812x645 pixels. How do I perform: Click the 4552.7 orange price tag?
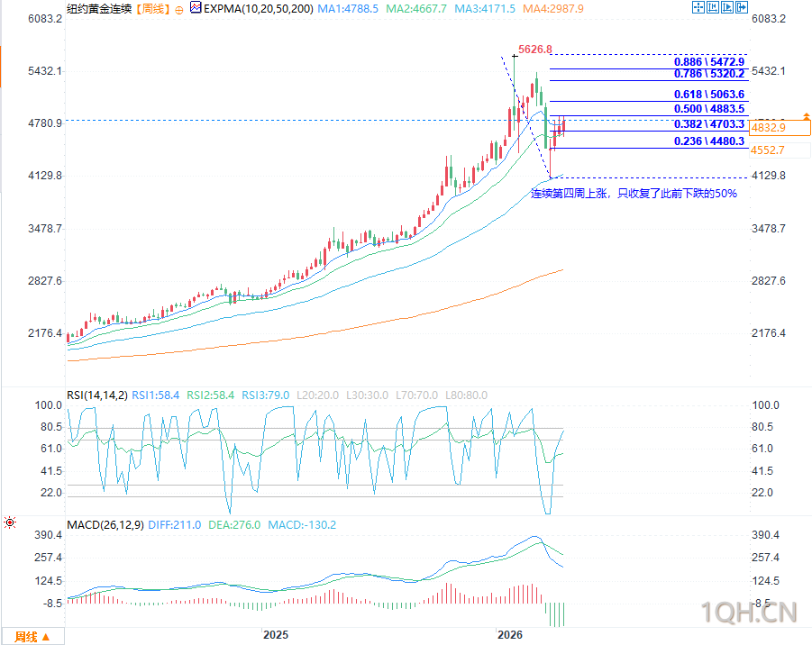click(780, 150)
